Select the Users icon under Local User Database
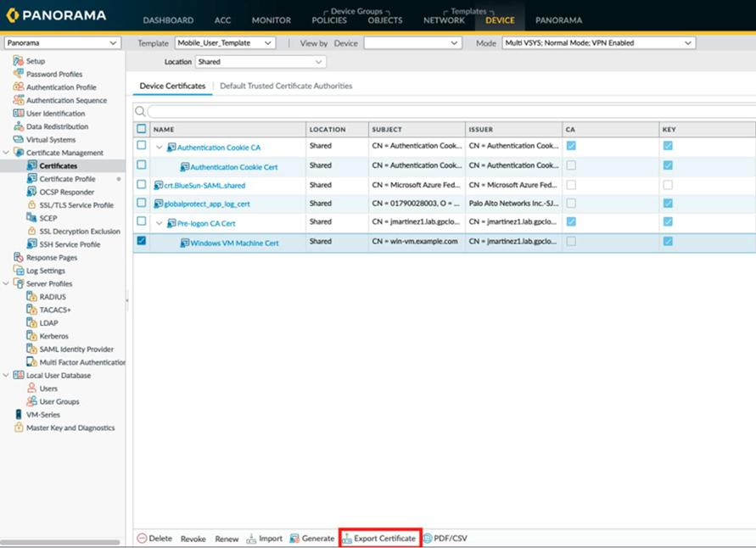 tap(31, 389)
